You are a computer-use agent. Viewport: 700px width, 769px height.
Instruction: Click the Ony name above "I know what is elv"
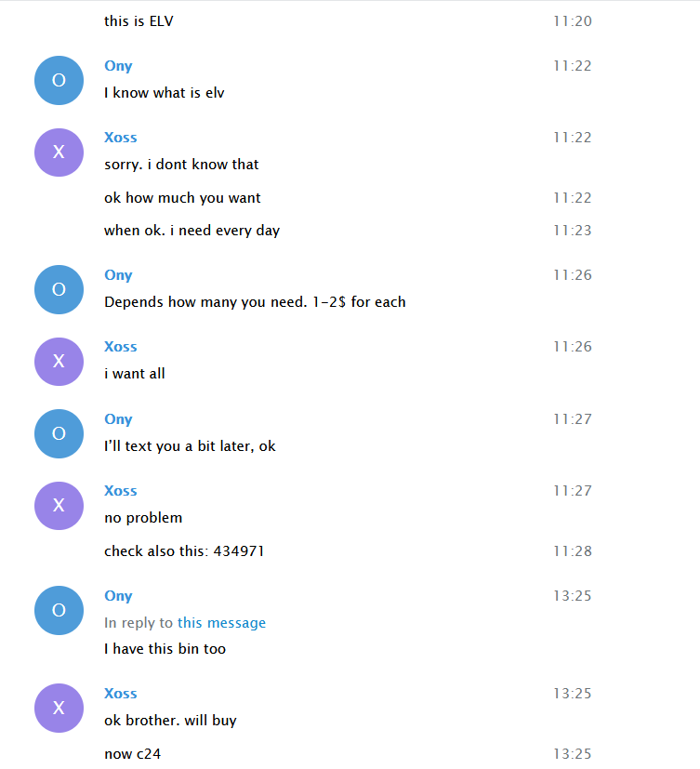tap(118, 66)
